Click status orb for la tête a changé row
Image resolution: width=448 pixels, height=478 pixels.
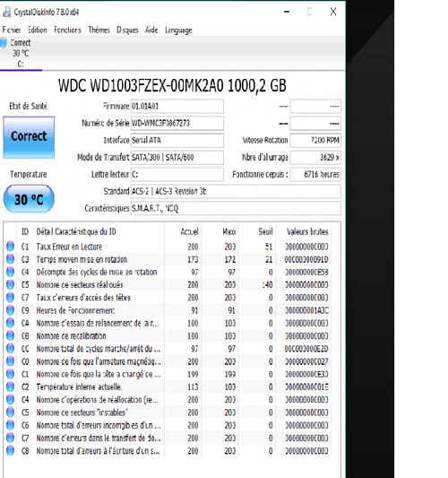point(10,374)
